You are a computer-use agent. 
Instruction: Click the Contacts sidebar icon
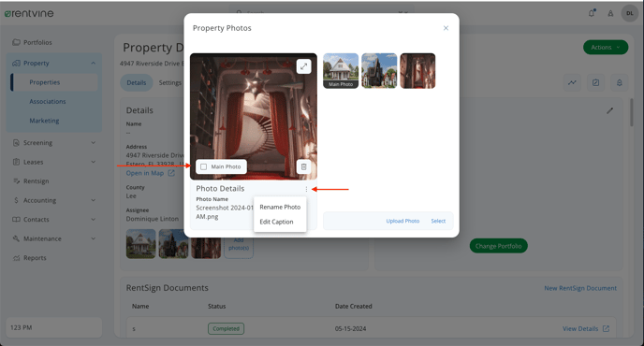(x=16, y=219)
